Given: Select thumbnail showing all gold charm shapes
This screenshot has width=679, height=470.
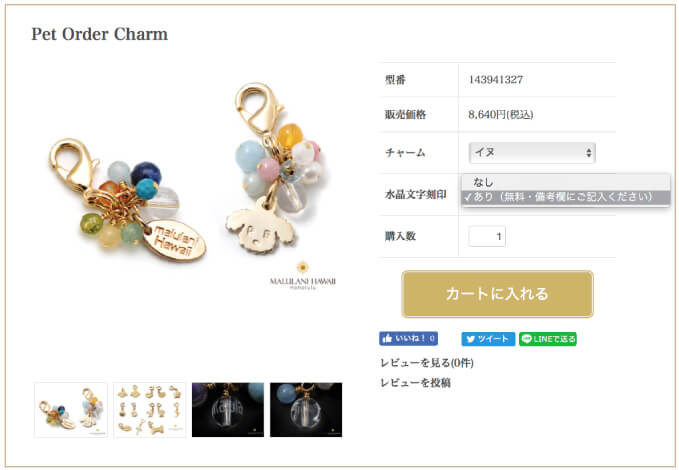Looking at the screenshot, I should click(x=149, y=410).
